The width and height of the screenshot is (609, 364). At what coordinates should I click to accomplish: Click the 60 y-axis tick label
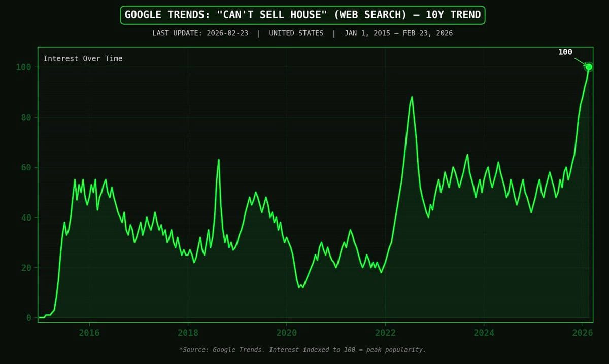tap(25, 167)
